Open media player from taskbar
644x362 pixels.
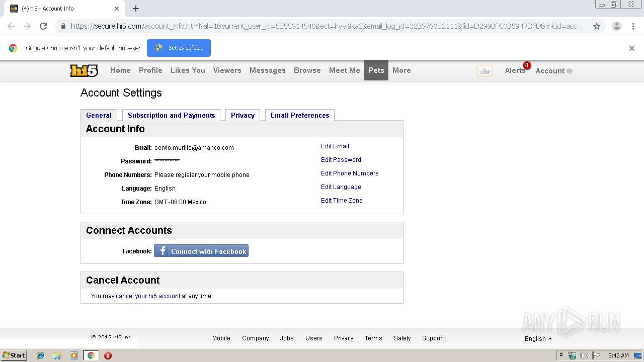point(74,355)
